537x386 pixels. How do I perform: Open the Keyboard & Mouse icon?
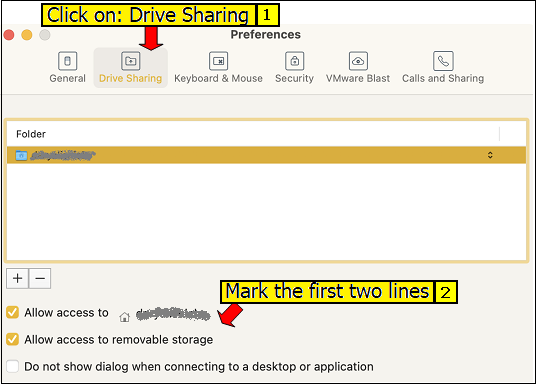pyautogui.click(x=218, y=61)
